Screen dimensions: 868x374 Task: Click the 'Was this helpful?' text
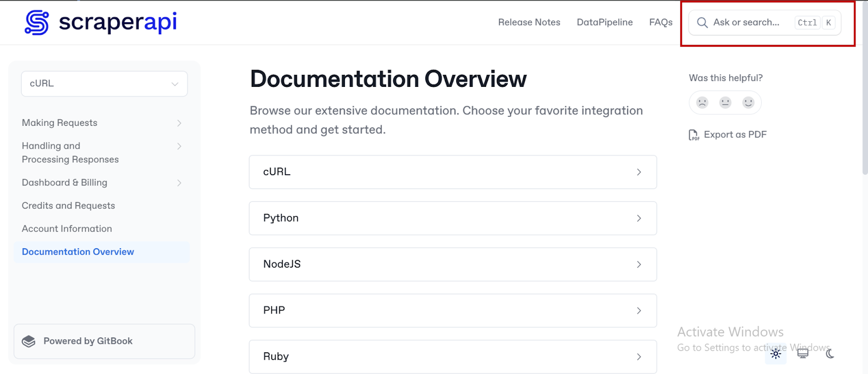click(725, 78)
